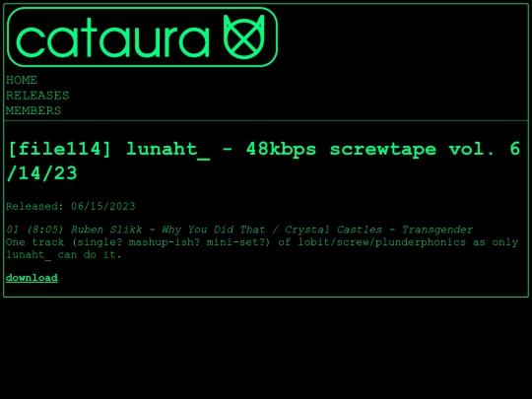The image size is (532, 399).
Task: Open the RELEASES page
Action: [x=37, y=96]
